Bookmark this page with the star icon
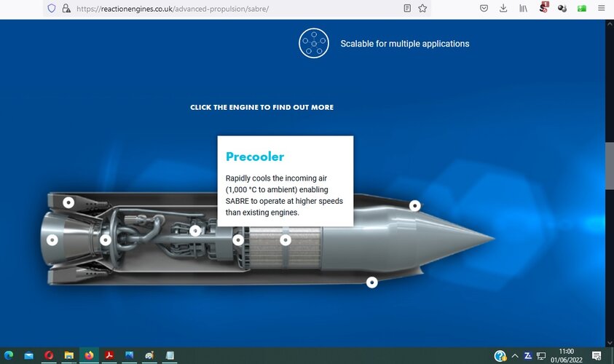Viewport: 614px width, 364px height. pyautogui.click(x=422, y=8)
